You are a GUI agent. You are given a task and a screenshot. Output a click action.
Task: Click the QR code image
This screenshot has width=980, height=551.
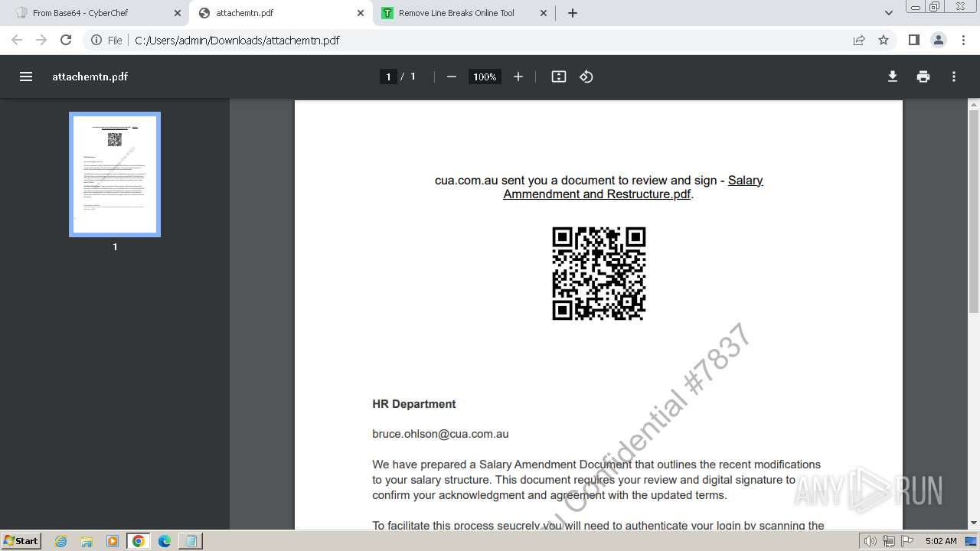coord(599,273)
